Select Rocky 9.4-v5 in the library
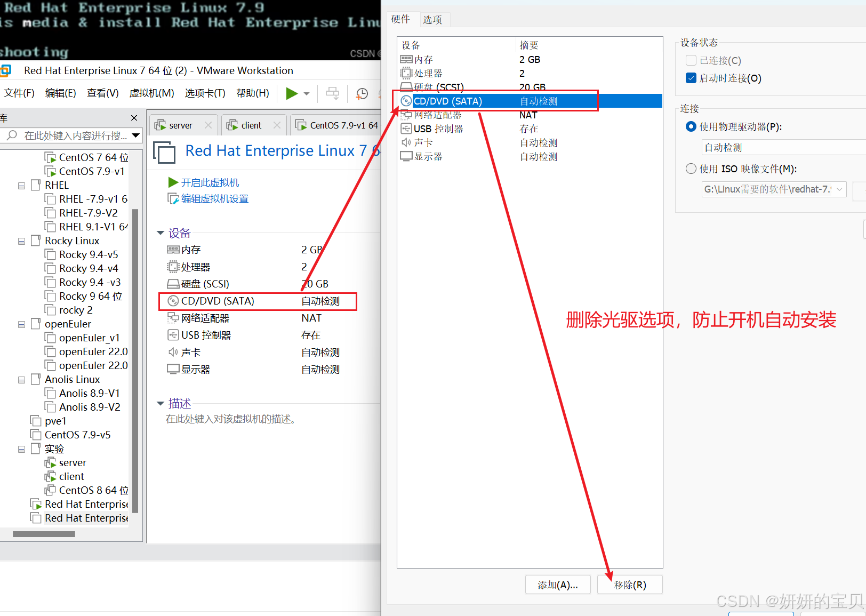This screenshot has height=616, width=866. [x=89, y=254]
